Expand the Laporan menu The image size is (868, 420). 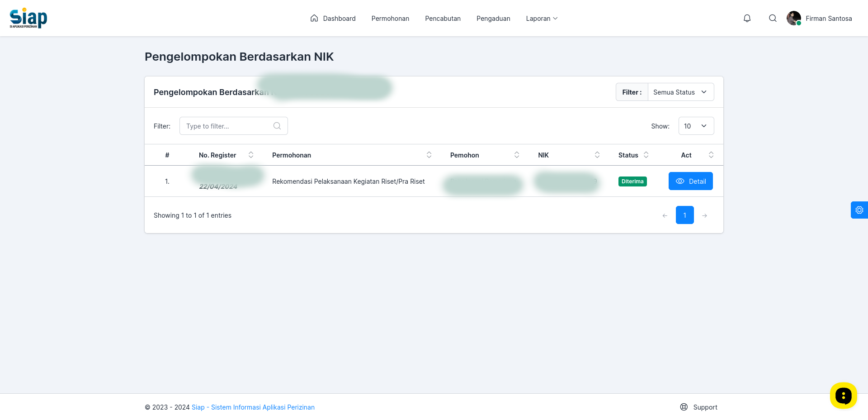(x=542, y=19)
